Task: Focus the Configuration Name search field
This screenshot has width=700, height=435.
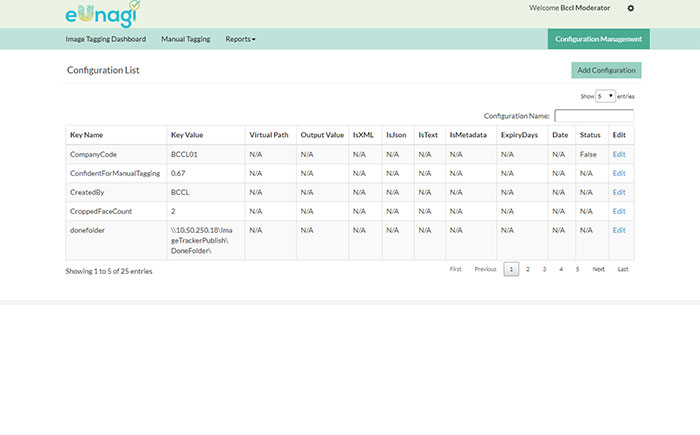Action: 593,116
